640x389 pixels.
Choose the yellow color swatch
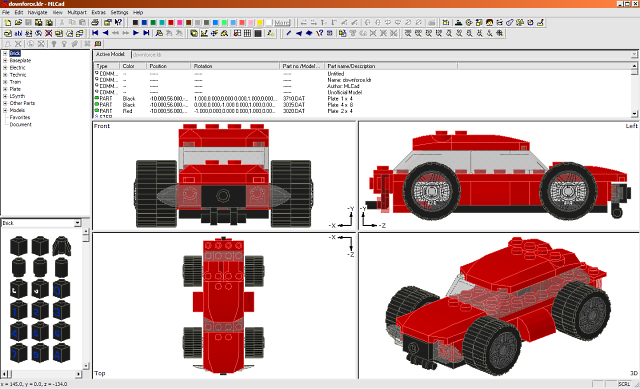[260, 22]
